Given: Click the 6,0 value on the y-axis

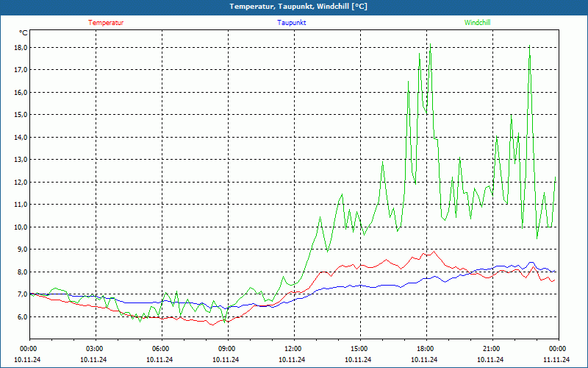Looking at the screenshot, I should 21,316.
